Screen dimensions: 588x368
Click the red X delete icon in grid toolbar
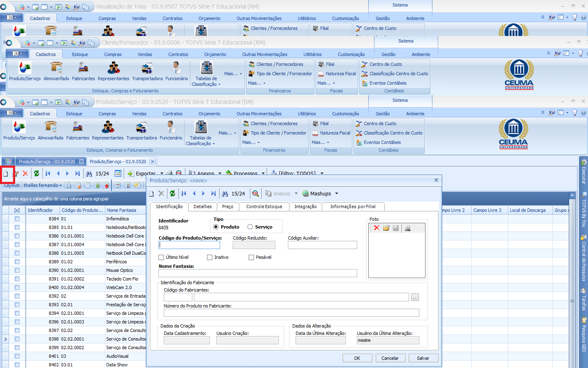[25, 173]
